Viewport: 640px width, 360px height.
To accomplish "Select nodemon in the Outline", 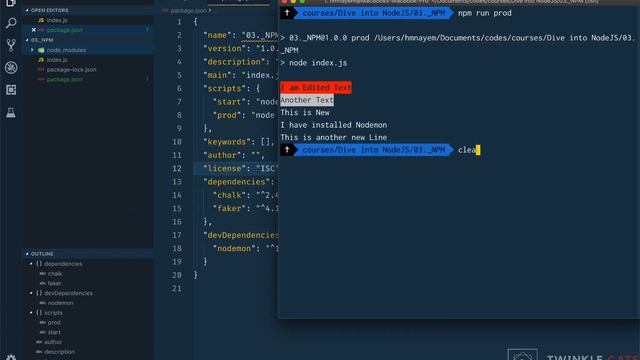I will [60, 303].
